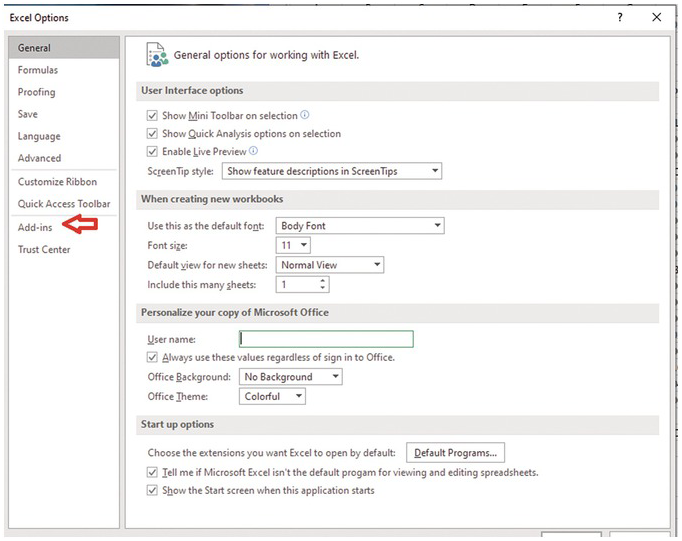Open the Default view for new sheets dropdown
The width and height of the screenshot is (682, 541).
tap(330, 265)
